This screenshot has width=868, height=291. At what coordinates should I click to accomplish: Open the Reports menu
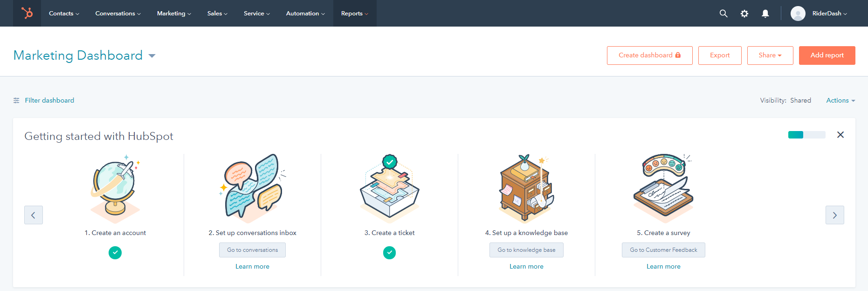click(x=355, y=14)
